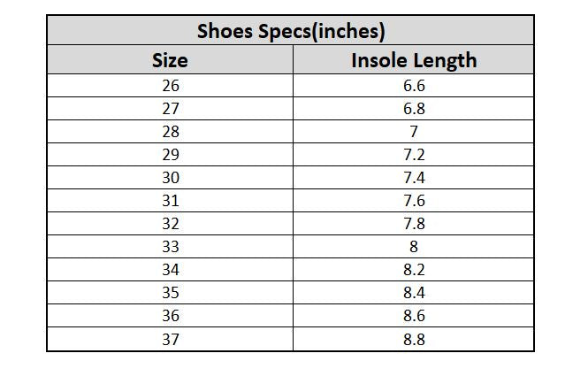Viewport: 588px width, 384px height.
Task: Click the size 37 cell
Action: (x=171, y=339)
